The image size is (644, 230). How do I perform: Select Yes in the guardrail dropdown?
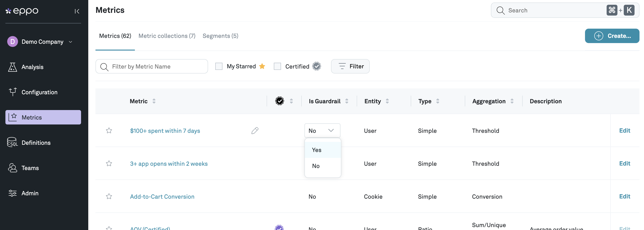pos(323,150)
